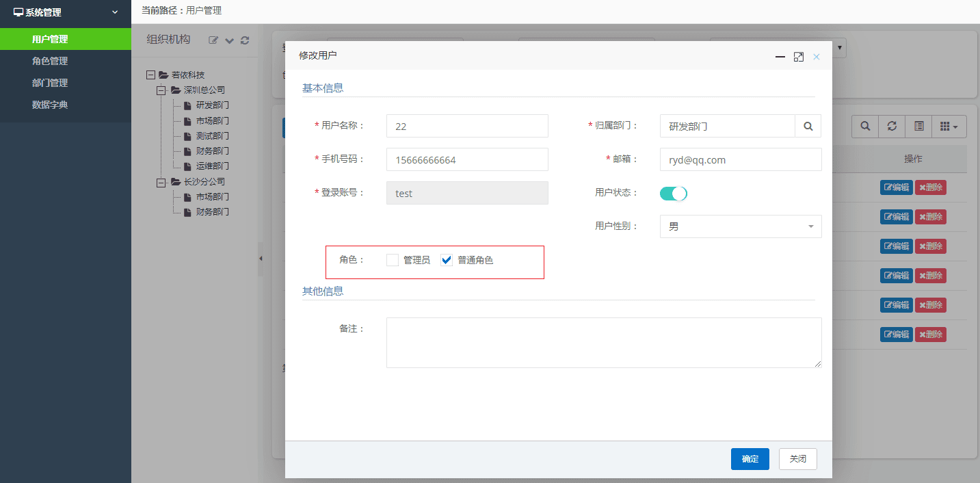Collapse the 深圳总公司 tree node

tap(161, 90)
